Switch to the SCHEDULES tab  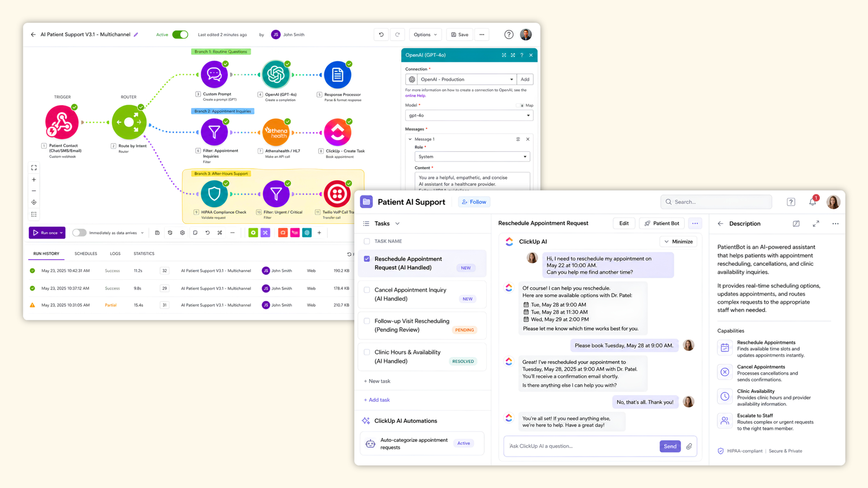(86, 254)
